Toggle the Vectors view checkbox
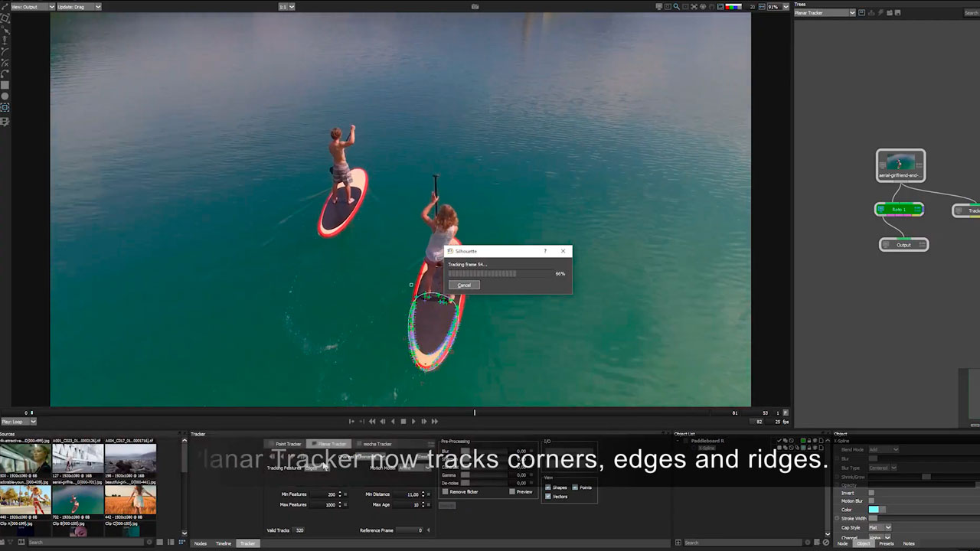Screen dimensions: 980x551 click(x=548, y=497)
